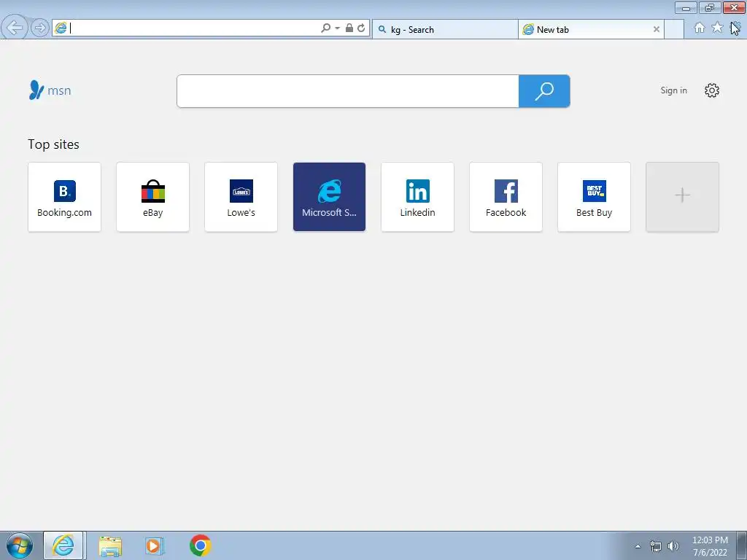The height and width of the screenshot is (560, 747).
Task: Click the Sign in link
Action: click(x=673, y=90)
